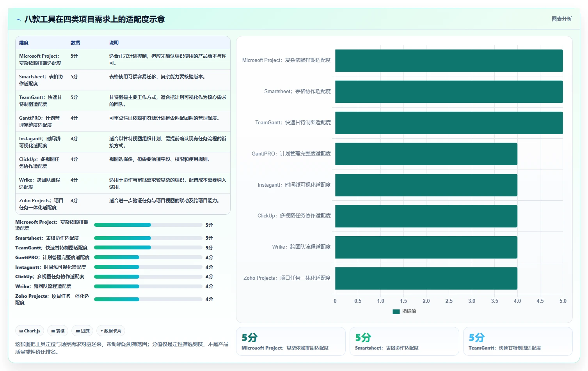Click the Zoho Projects cell in the table

pyautogui.click(x=41, y=204)
